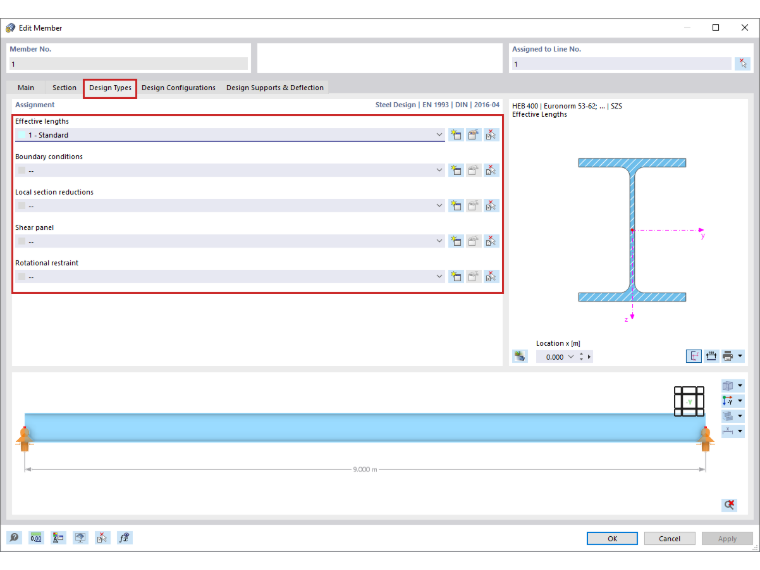Open Design Supports & Deflection tab

[275, 88]
